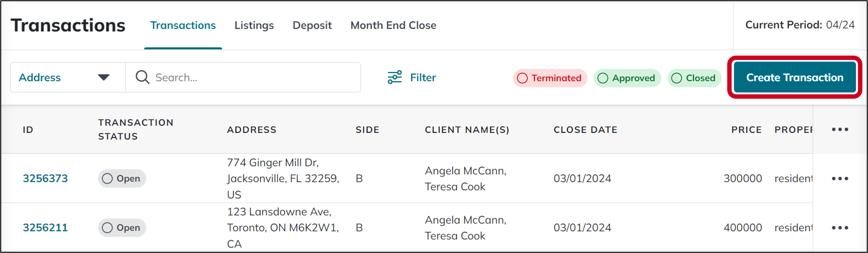Open row actions for transaction 3256211
This screenshot has height=253, width=868.
(x=840, y=228)
